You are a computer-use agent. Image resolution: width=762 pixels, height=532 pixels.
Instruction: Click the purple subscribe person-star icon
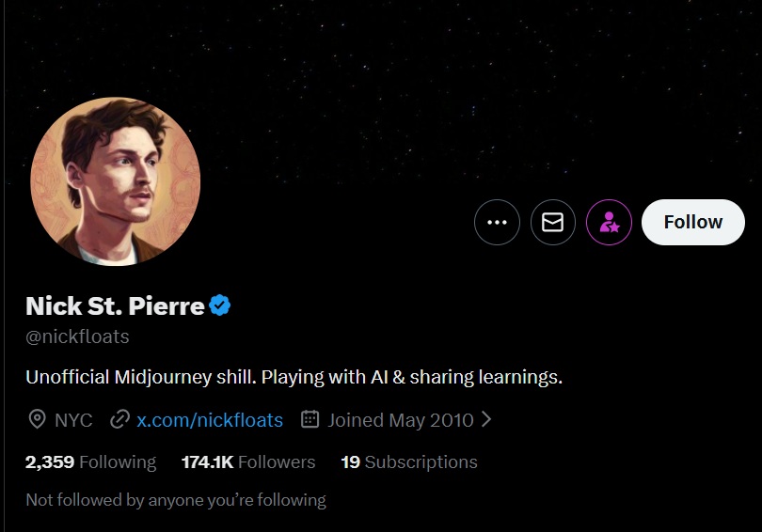pyautogui.click(x=609, y=223)
